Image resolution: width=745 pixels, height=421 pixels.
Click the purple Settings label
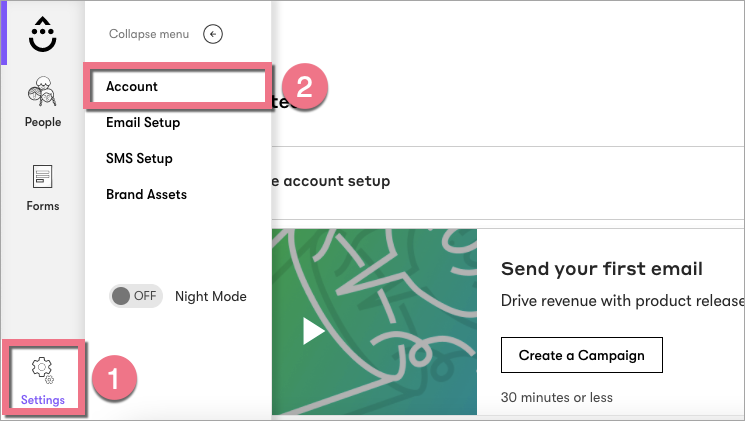pos(43,400)
